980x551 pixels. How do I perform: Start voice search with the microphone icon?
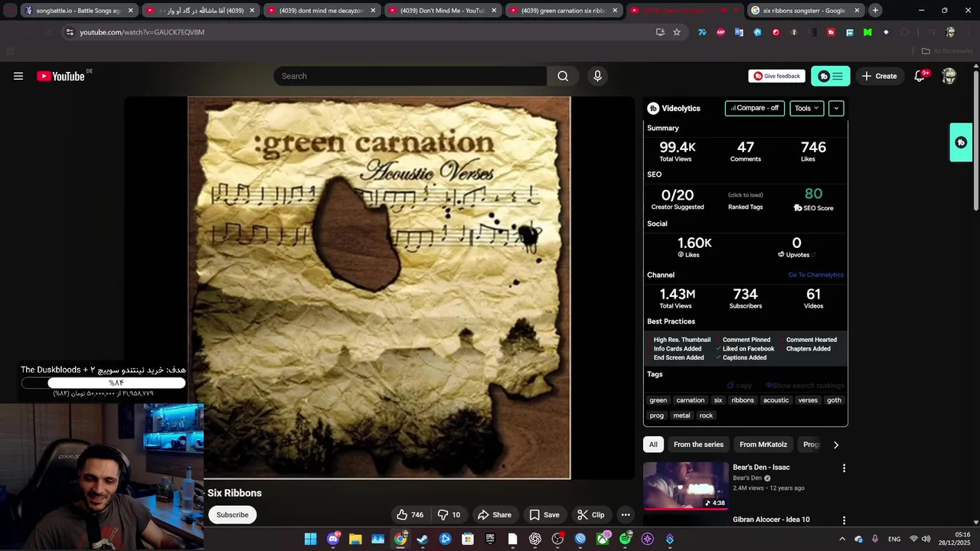(598, 76)
